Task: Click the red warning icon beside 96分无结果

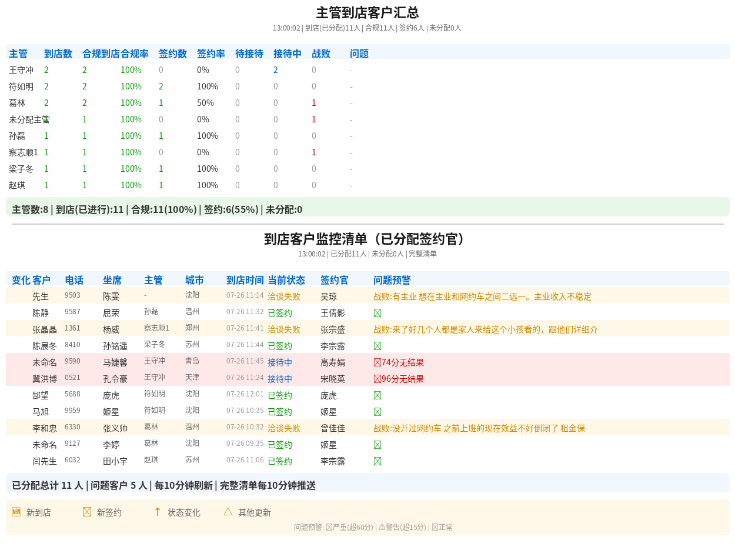Action: click(377, 379)
